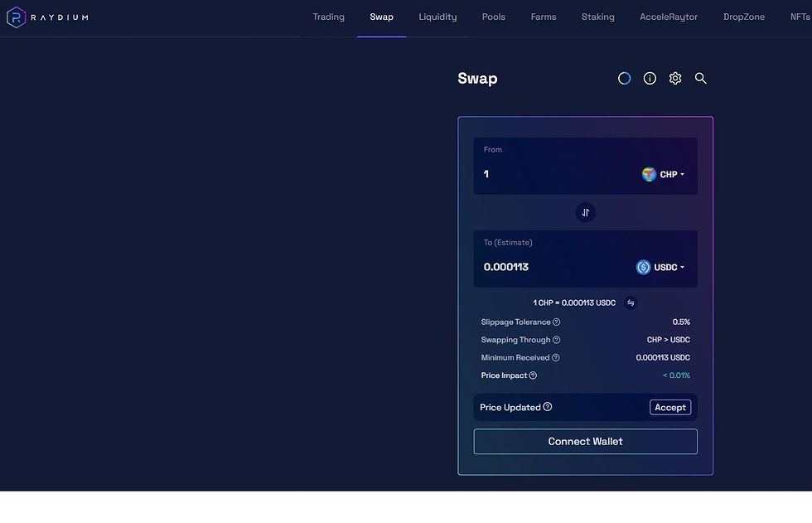
Task: Click Price Impact help icon
Action: pyautogui.click(x=533, y=375)
